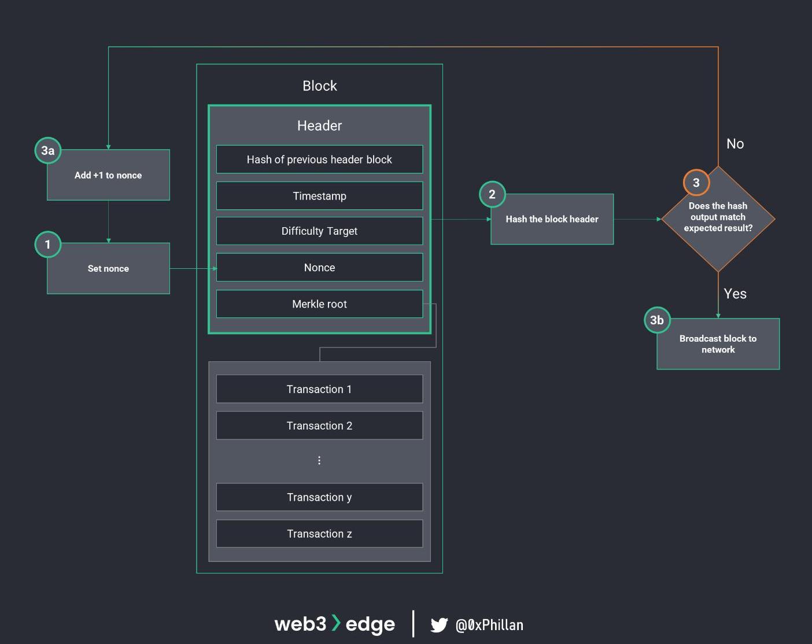The height and width of the screenshot is (644, 812).
Task: Open the @0xPhillan Twitter handle
Action: pyautogui.click(x=489, y=625)
